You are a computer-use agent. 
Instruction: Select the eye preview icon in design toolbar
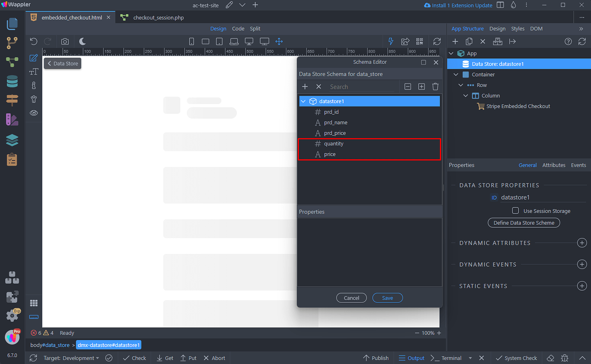point(34,113)
